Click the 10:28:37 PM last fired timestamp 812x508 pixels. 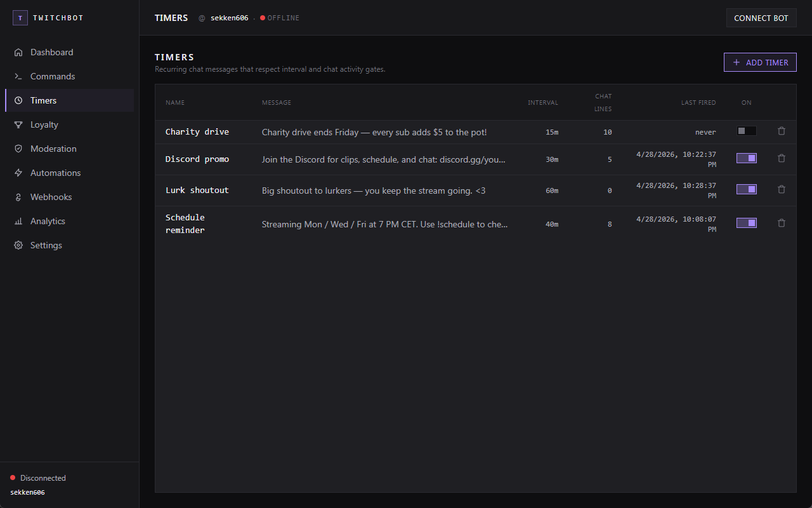(x=676, y=190)
